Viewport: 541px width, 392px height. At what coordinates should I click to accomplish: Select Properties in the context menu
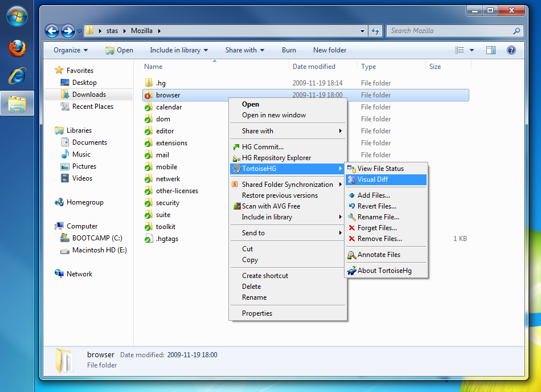point(257,313)
